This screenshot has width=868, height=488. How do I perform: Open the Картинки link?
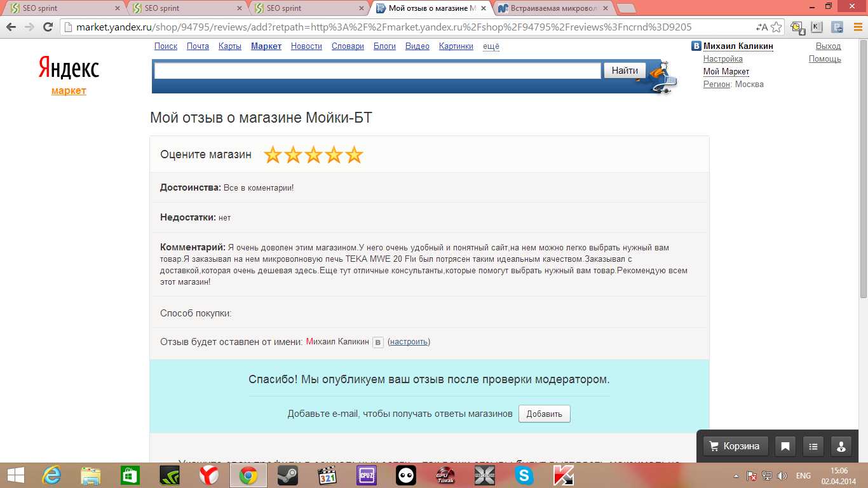[x=456, y=46]
